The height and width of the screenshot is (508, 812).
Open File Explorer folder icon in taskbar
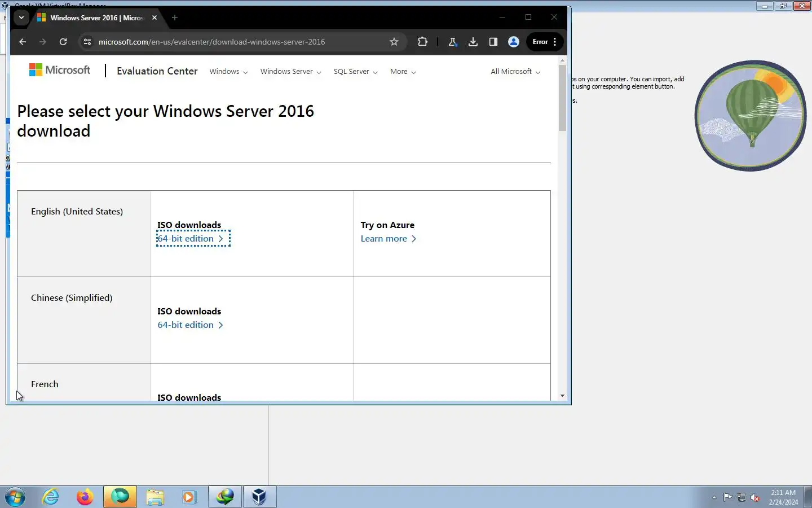pyautogui.click(x=155, y=497)
